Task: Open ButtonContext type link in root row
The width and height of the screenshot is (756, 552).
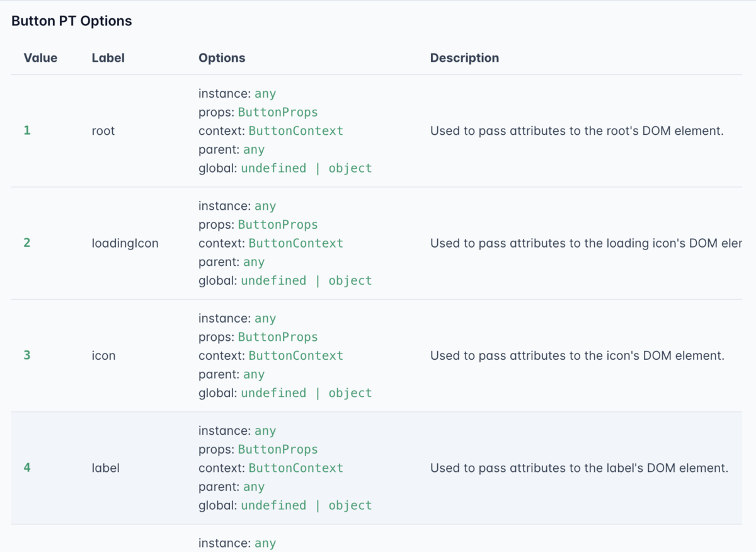Action: pyautogui.click(x=296, y=131)
